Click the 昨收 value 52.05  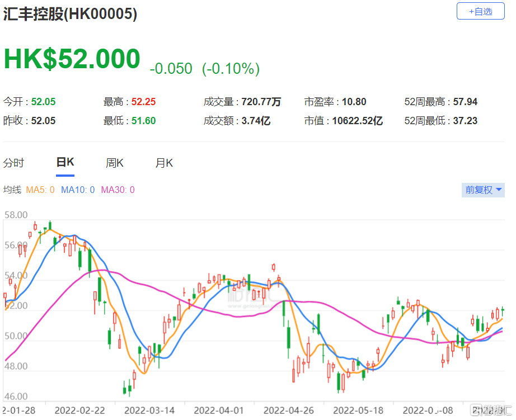[x=43, y=121]
